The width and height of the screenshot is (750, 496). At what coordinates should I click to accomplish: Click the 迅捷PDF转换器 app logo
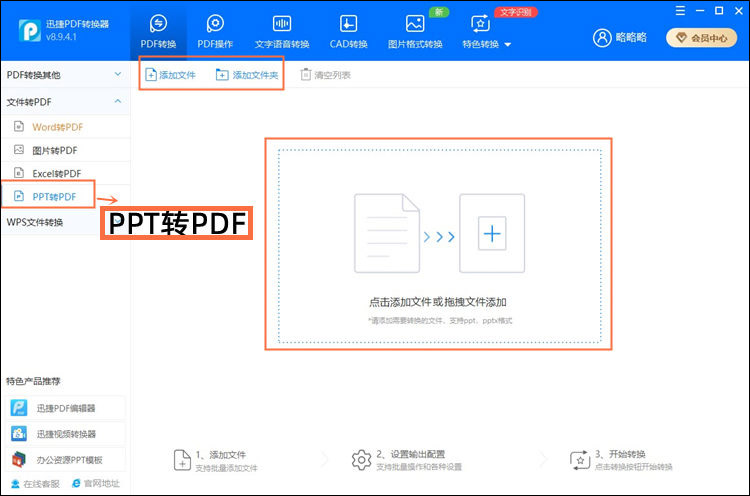tap(30, 31)
